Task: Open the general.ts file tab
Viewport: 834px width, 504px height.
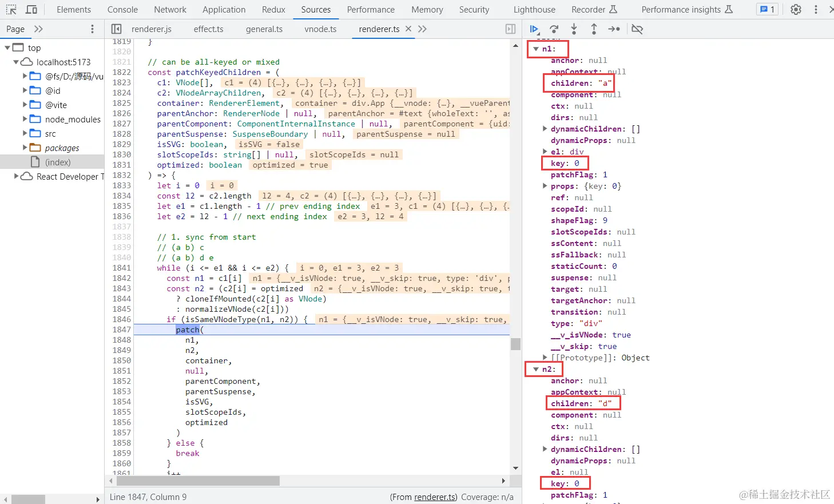Action: tap(264, 29)
